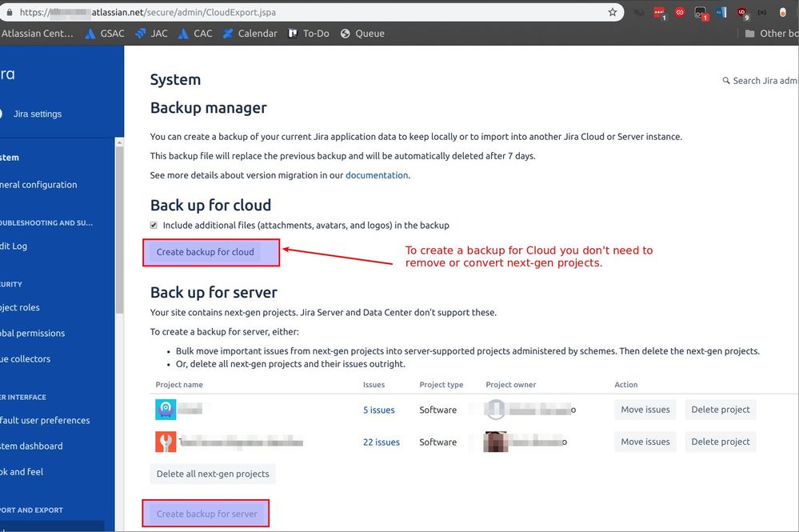The height and width of the screenshot is (532, 799).
Task: Open the uBlock Origin extension icon
Action: [x=742, y=13]
